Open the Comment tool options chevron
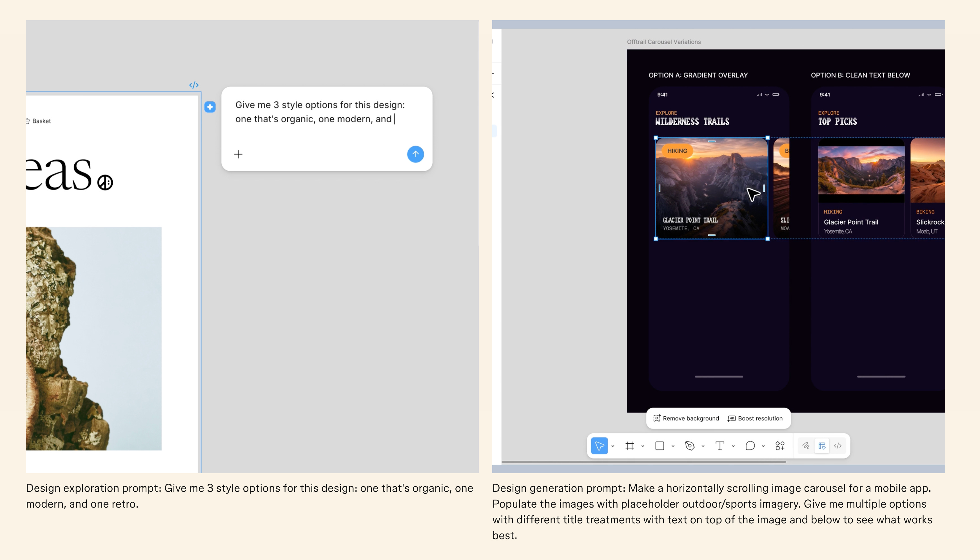980x560 pixels. [763, 446]
